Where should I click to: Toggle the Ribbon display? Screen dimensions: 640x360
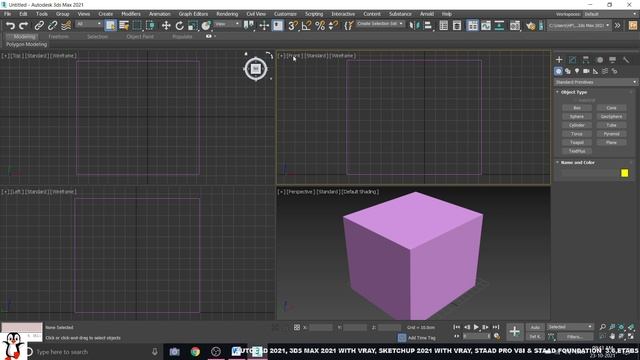point(472,25)
